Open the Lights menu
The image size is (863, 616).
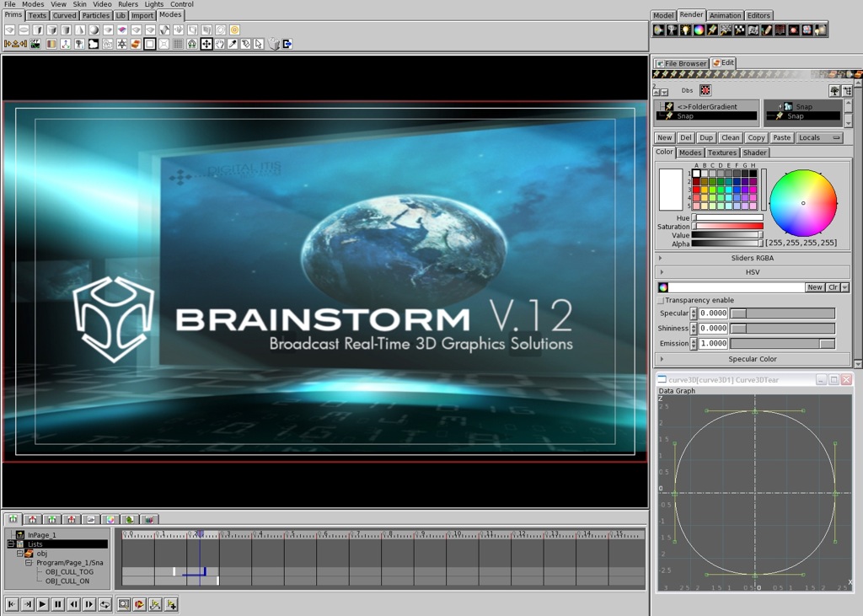tap(154, 4)
